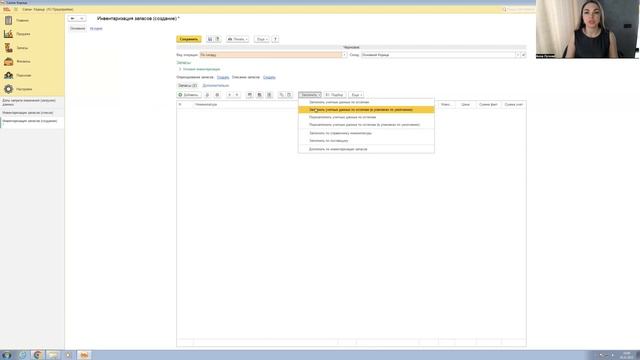Open the Печать dropdown button
Screen dimensions: 640x360
click(238, 39)
